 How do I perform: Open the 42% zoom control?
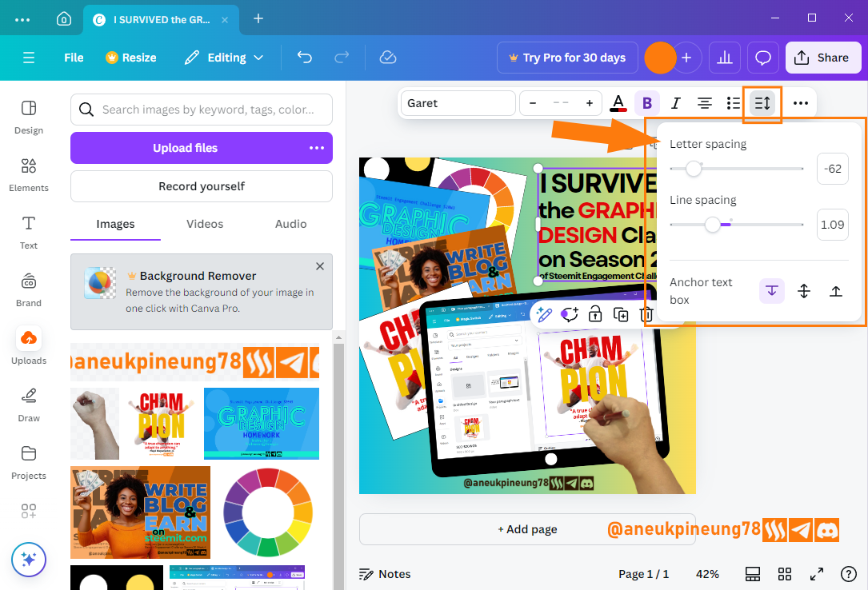(x=707, y=574)
